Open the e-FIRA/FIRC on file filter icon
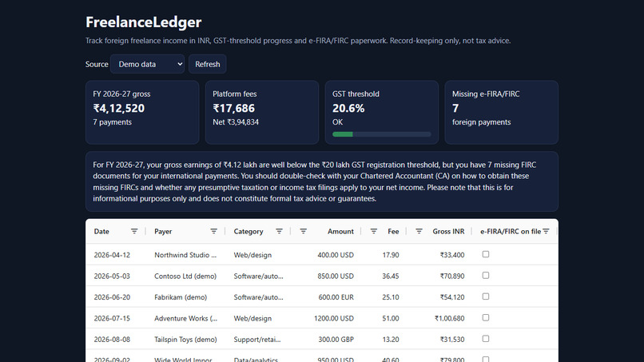 point(546,231)
